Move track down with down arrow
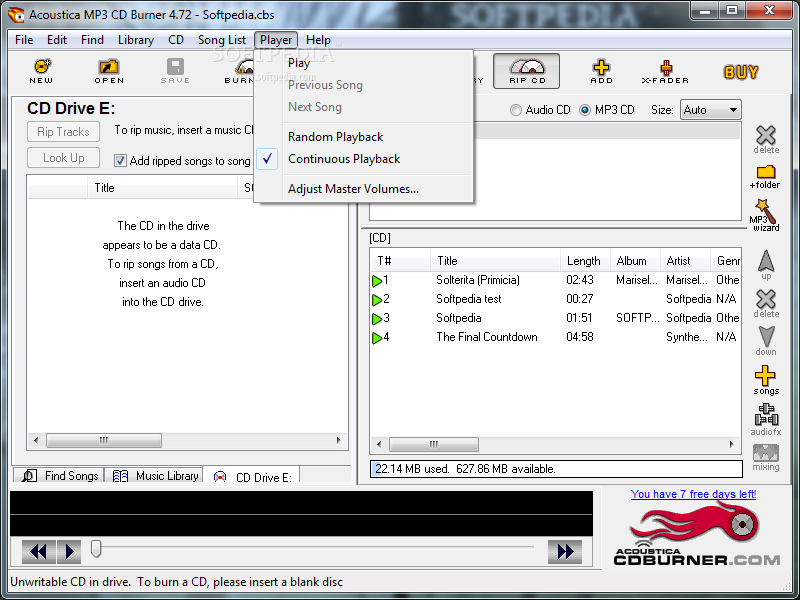This screenshot has height=600, width=800. 766,341
